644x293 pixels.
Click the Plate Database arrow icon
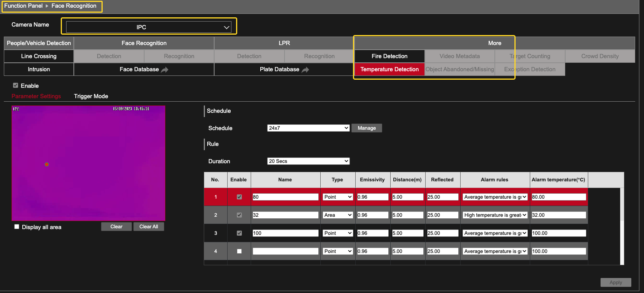305,70
